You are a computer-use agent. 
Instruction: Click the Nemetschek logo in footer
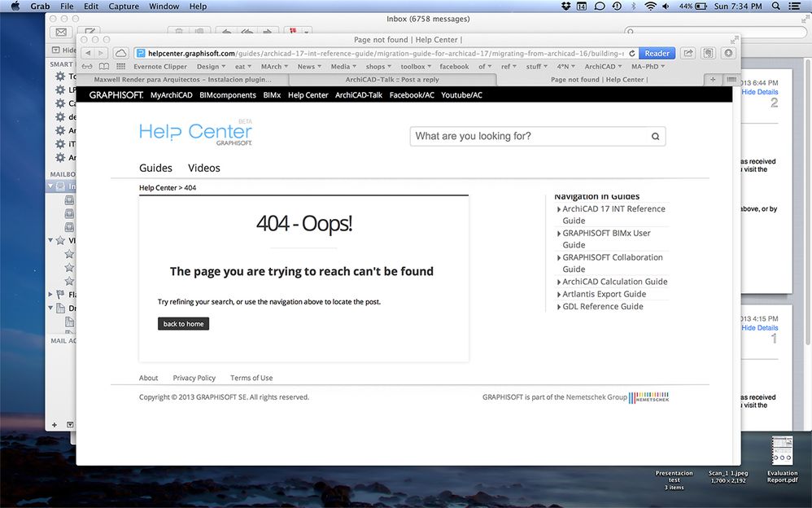pyautogui.click(x=649, y=397)
